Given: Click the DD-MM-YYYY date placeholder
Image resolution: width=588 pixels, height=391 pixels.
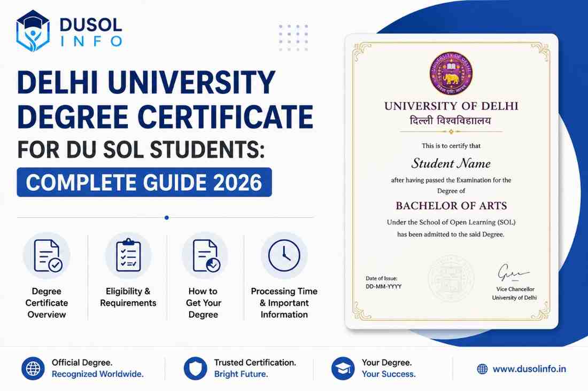Looking at the screenshot, I should pyautogui.click(x=384, y=286).
